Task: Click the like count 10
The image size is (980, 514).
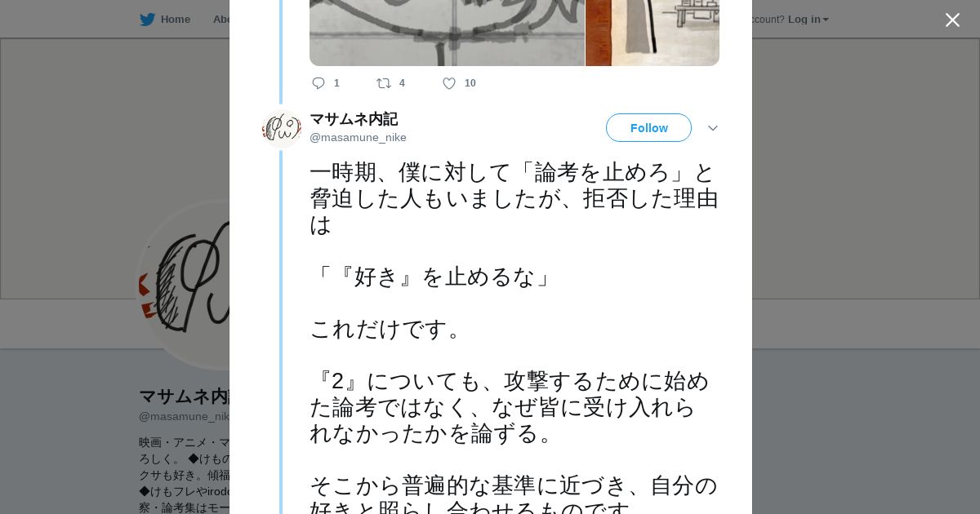Action: (470, 83)
